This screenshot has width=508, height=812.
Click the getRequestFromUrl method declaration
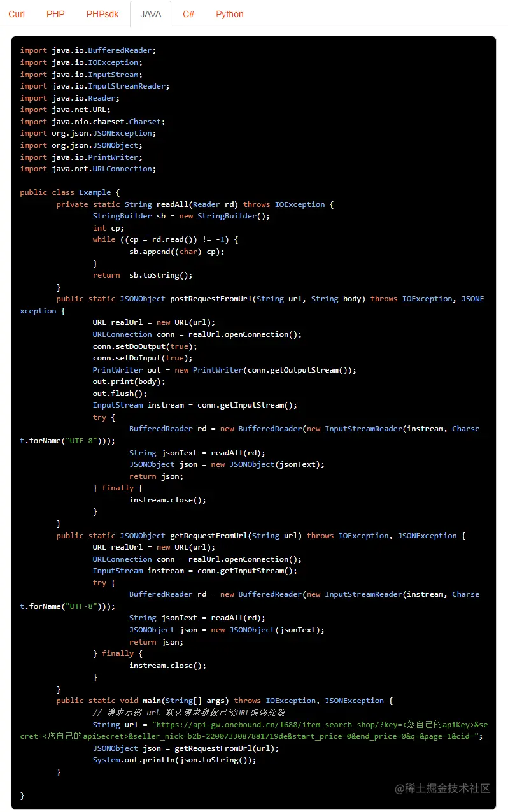[261, 536]
